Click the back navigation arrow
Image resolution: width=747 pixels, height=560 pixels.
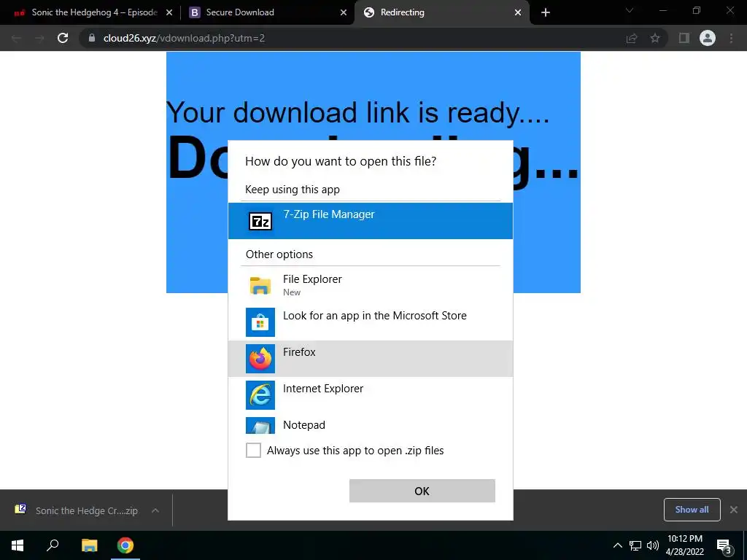click(16, 38)
